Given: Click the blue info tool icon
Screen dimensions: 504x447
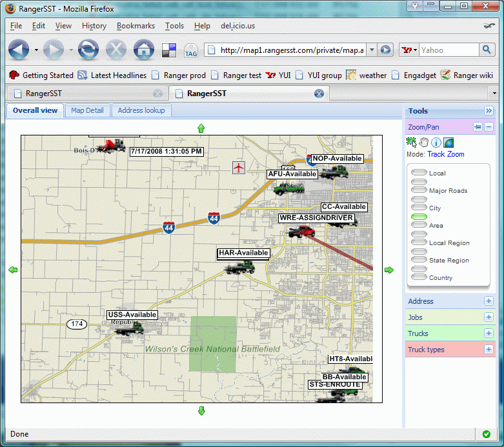Looking at the screenshot, I should [x=436, y=143].
